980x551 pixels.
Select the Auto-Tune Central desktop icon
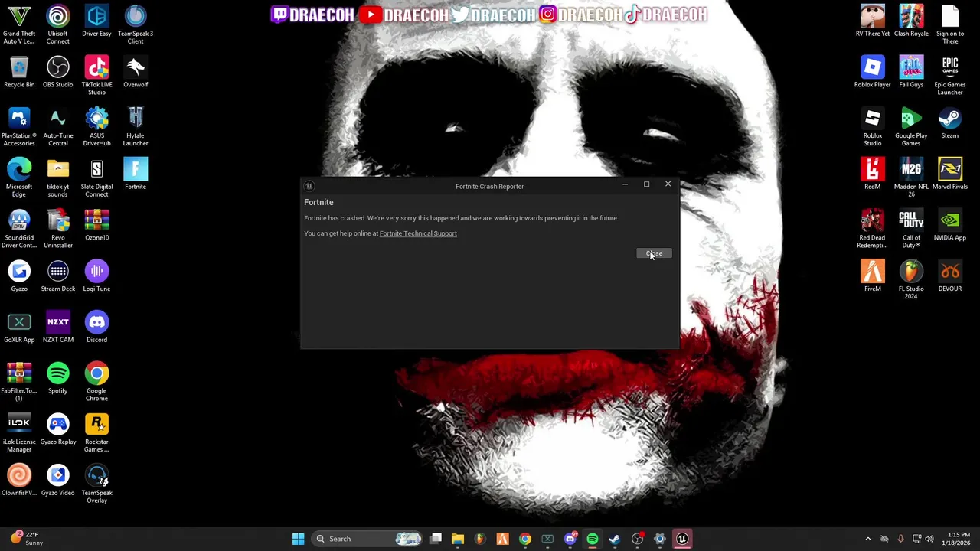point(58,126)
